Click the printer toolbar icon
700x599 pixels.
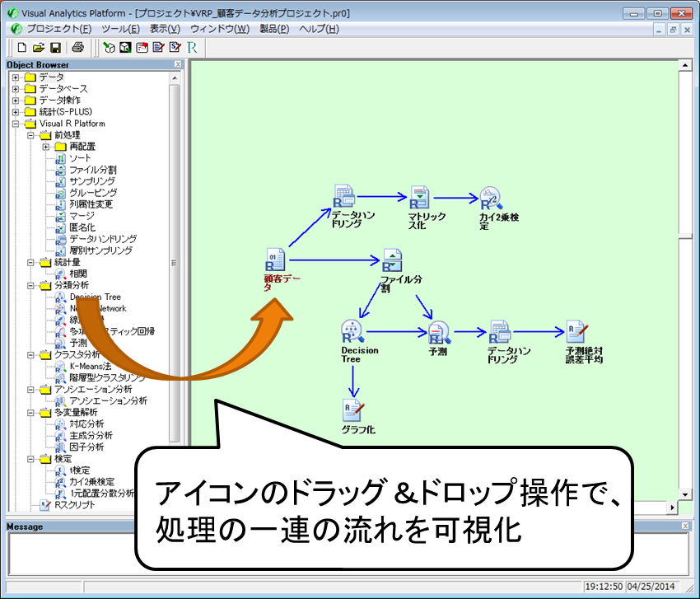tap(77, 47)
